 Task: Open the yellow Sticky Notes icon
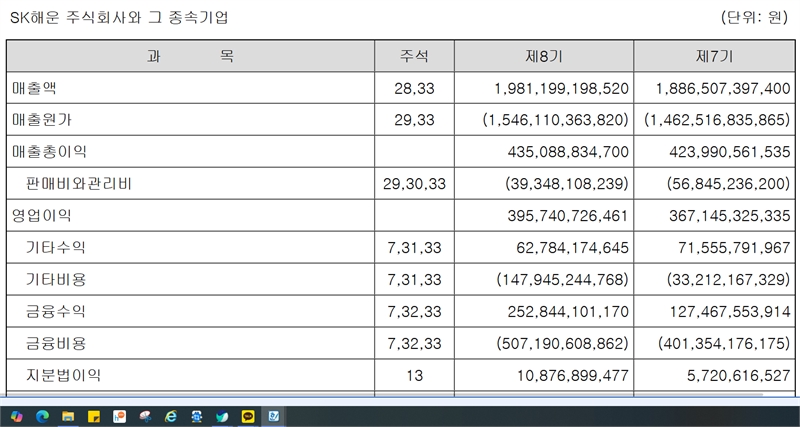tap(94, 417)
